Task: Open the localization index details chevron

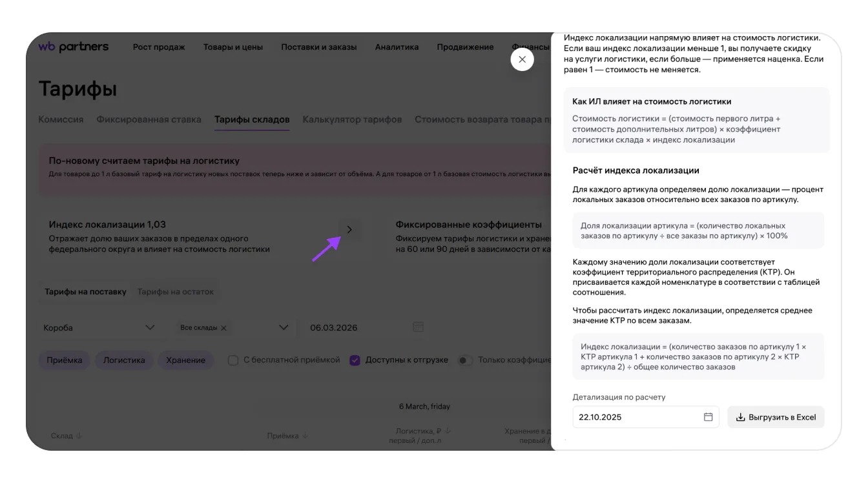Action: coord(349,229)
